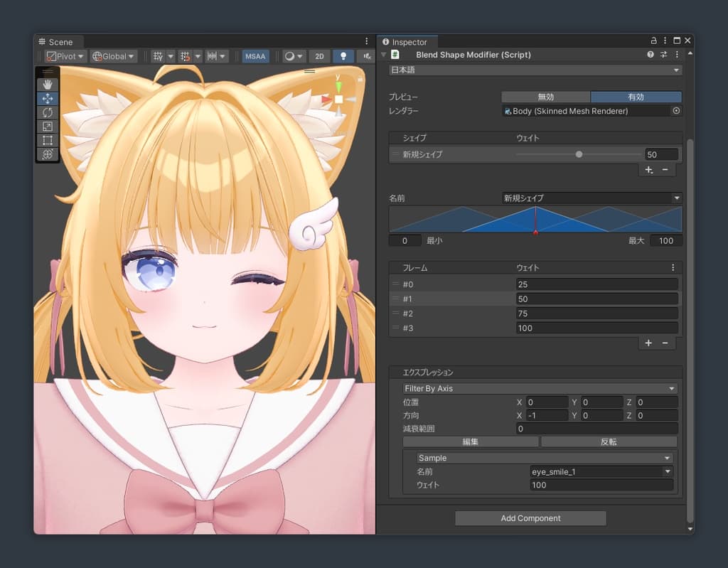Click the renderer object picker icon
This screenshot has width=728, height=568.
(x=676, y=111)
